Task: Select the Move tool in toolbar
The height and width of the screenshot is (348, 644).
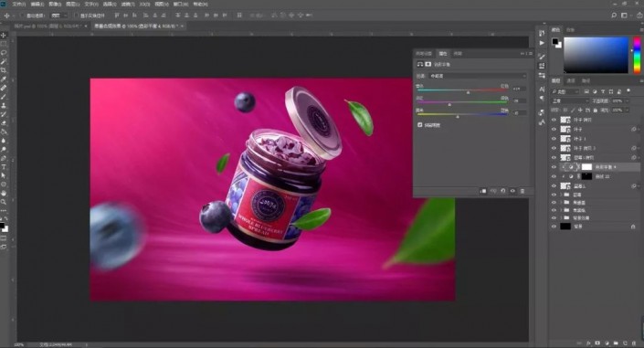Action: click(4, 36)
